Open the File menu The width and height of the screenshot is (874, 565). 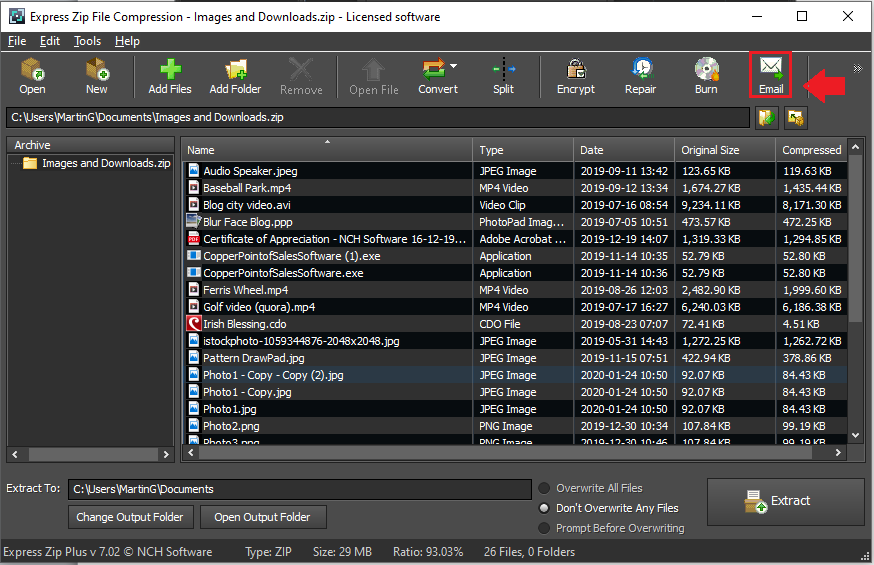17,41
